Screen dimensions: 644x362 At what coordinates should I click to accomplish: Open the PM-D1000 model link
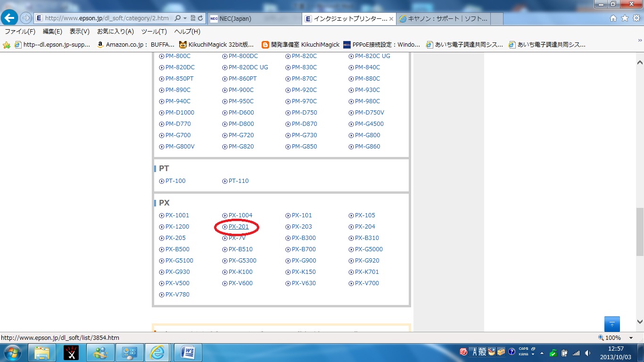(180, 113)
